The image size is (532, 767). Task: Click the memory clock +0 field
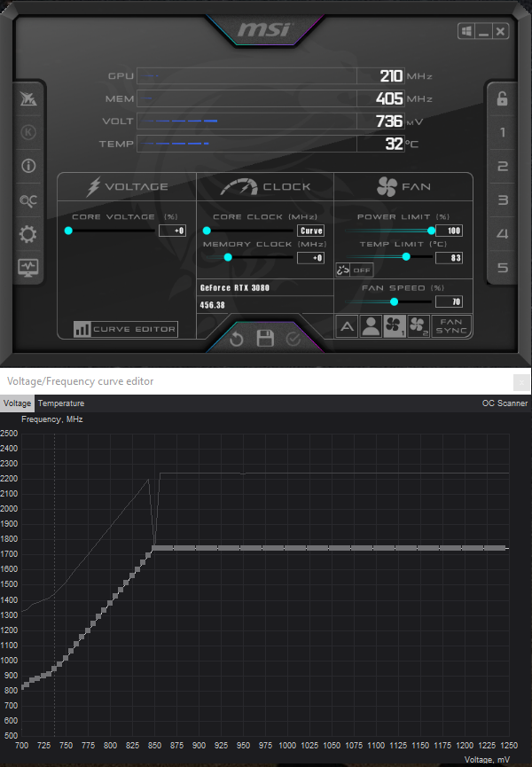[310, 258]
